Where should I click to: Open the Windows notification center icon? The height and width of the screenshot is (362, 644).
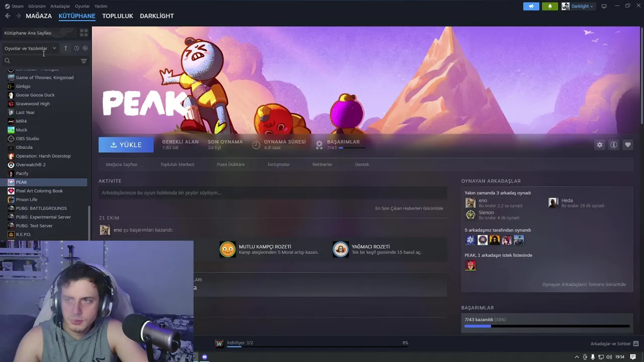click(x=633, y=357)
